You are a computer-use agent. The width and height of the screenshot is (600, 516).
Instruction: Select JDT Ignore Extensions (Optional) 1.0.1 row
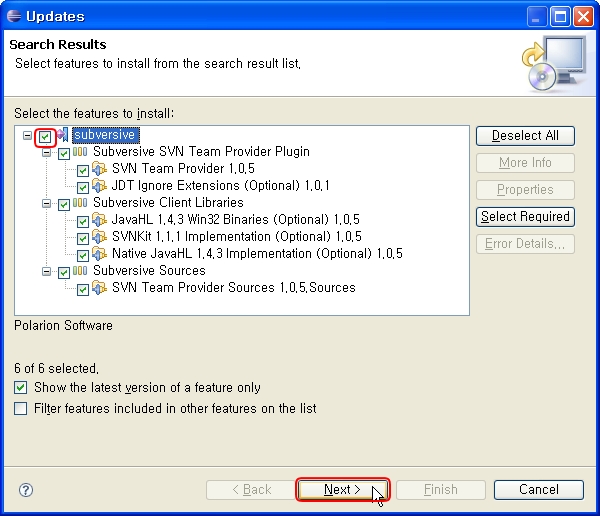220,186
